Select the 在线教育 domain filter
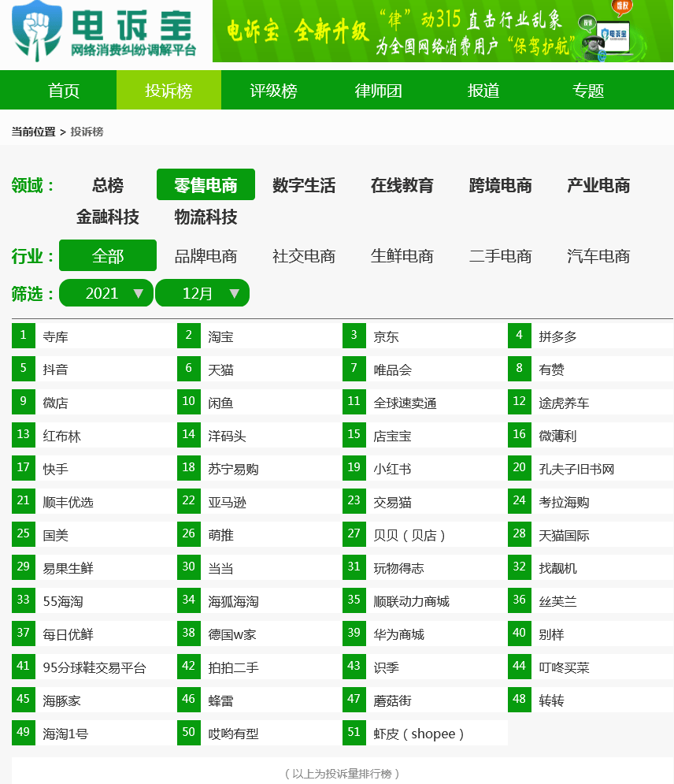This screenshot has width=674, height=784. point(402,185)
